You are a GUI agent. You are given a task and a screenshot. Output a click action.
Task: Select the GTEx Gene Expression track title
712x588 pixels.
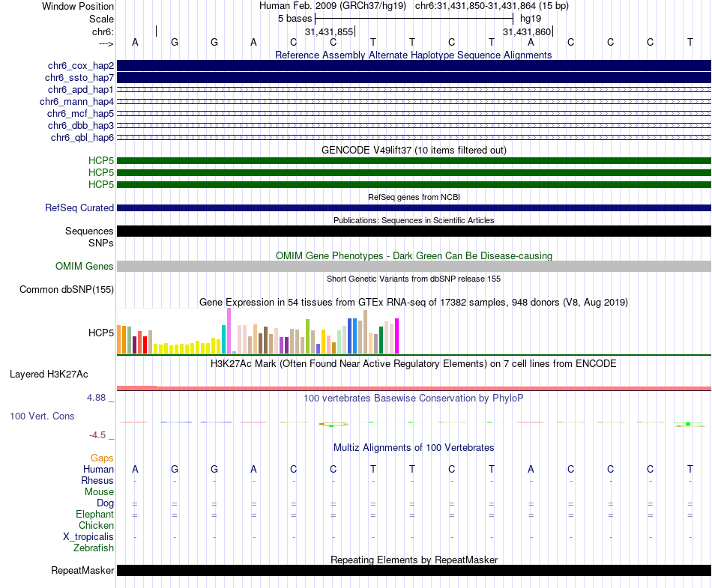click(414, 302)
